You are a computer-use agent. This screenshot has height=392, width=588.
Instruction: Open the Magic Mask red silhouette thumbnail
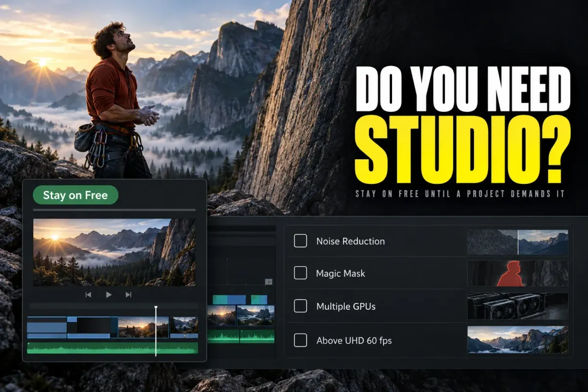[x=517, y=273]
